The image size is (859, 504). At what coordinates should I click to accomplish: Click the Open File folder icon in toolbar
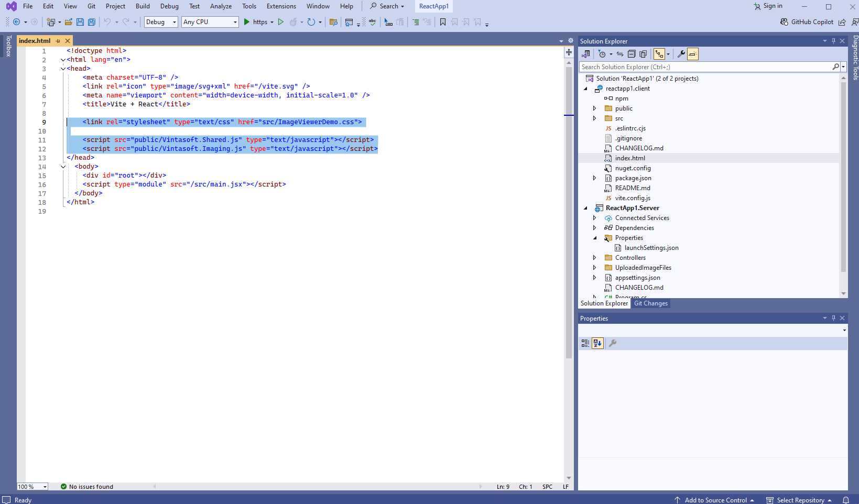click(x=68, y=22)
